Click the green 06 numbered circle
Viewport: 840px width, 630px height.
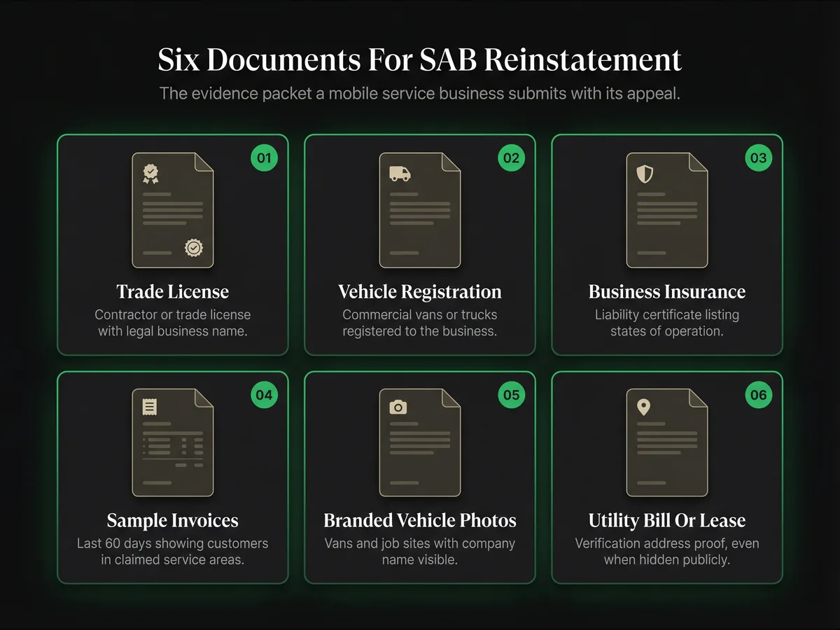(x=758, y=395)
